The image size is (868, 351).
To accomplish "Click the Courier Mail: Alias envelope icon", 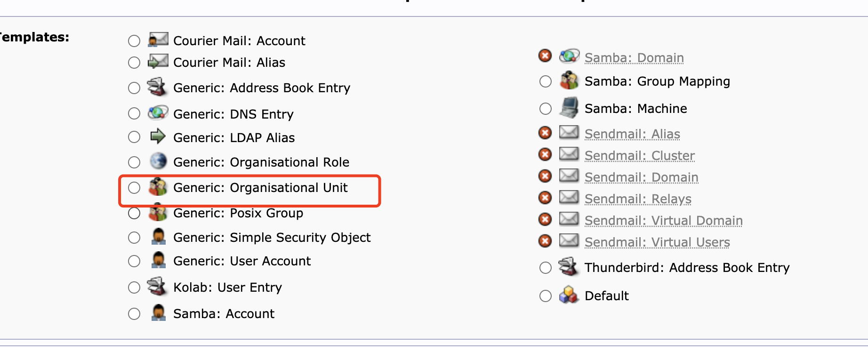I will pyautogui.click(x=158, y=61).
